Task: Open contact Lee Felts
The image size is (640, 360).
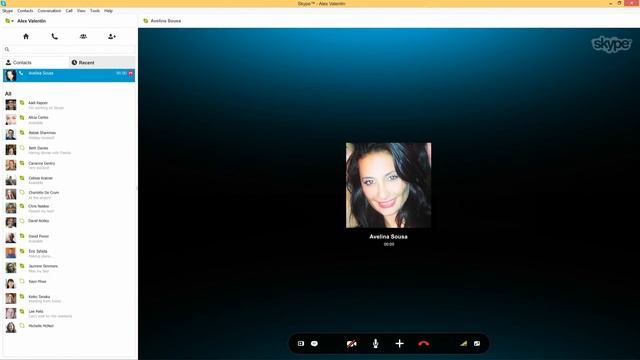Action: click(x=69, y=313)
